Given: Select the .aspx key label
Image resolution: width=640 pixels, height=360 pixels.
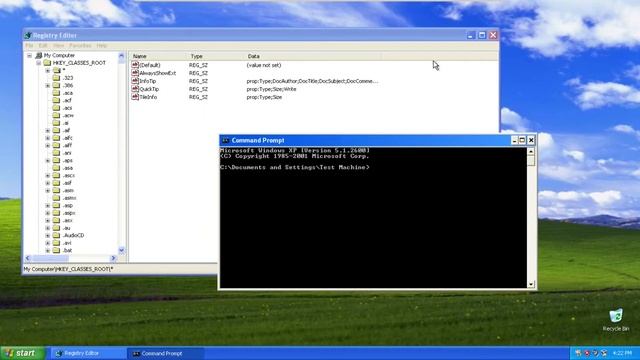Looking at the screenshot, I should point(69,213).
